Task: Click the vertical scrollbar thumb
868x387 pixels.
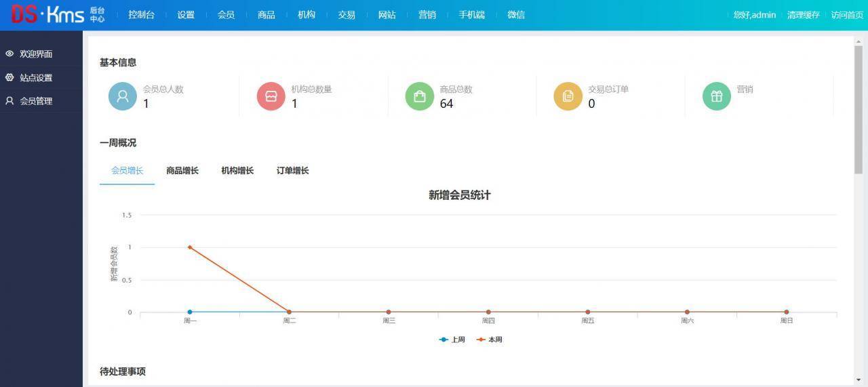Action: pyautogui.click(x=859, y=110)
